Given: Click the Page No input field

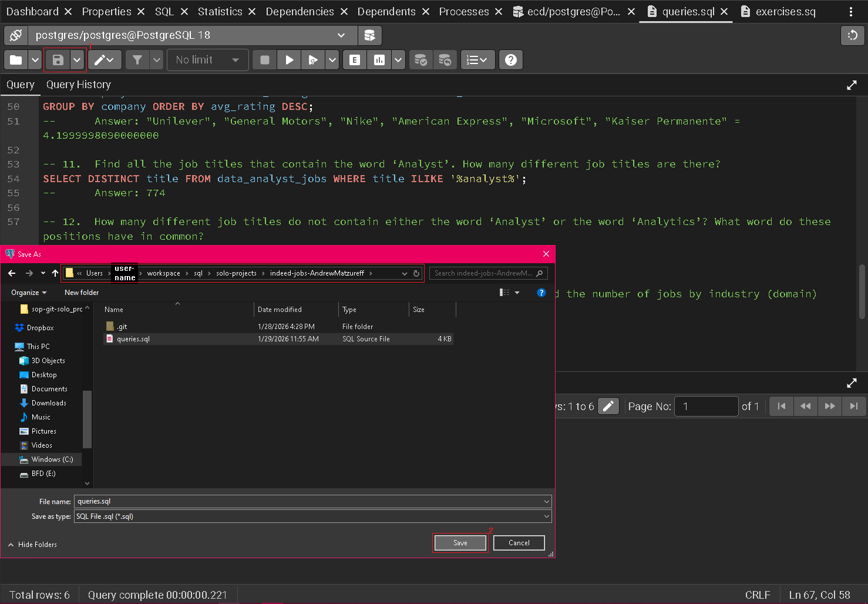Looking at the screenshot, I should (x=706, y=406).
